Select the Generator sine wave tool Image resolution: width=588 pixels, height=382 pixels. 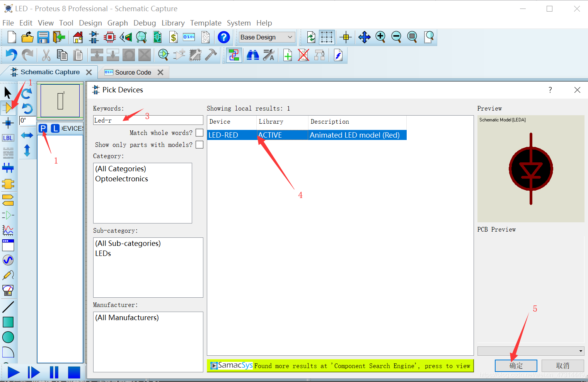[8, 260]
